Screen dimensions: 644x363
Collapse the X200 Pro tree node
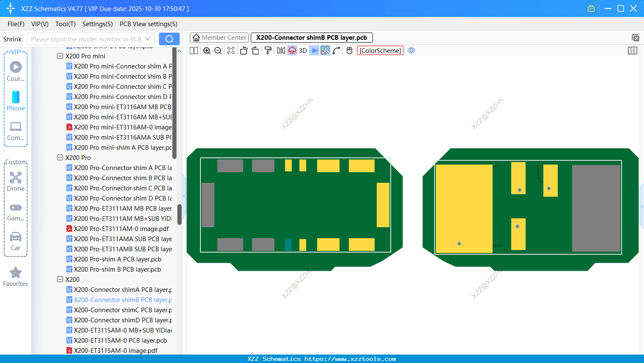(60, 157)
